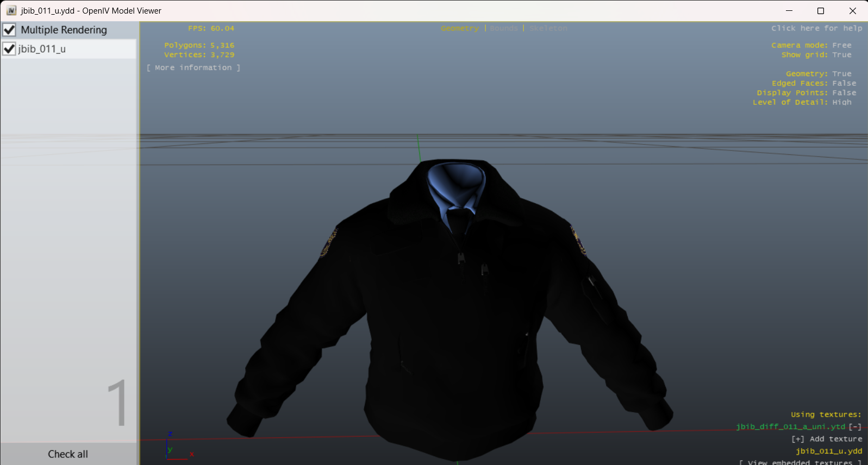This screenshot has width=868, height=465.
Task: Minimize the Model Viewer window
Action: (x=789, y=11)
